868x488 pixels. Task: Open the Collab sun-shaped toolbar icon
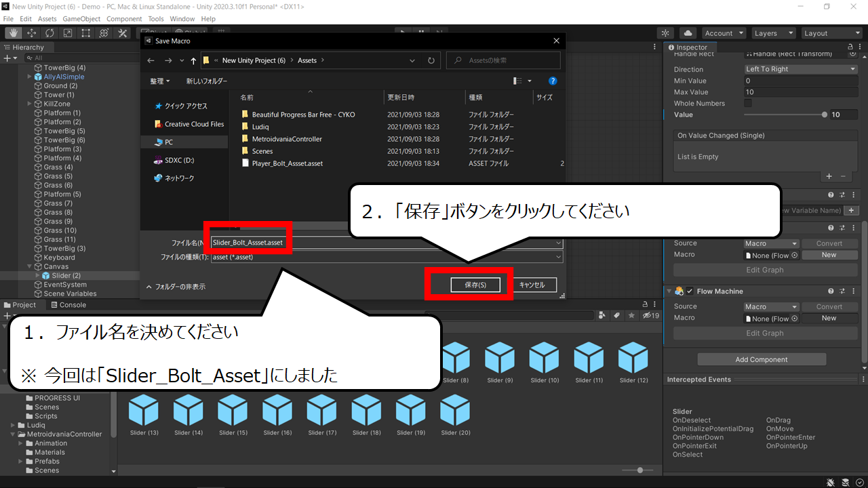pos(666,33)
